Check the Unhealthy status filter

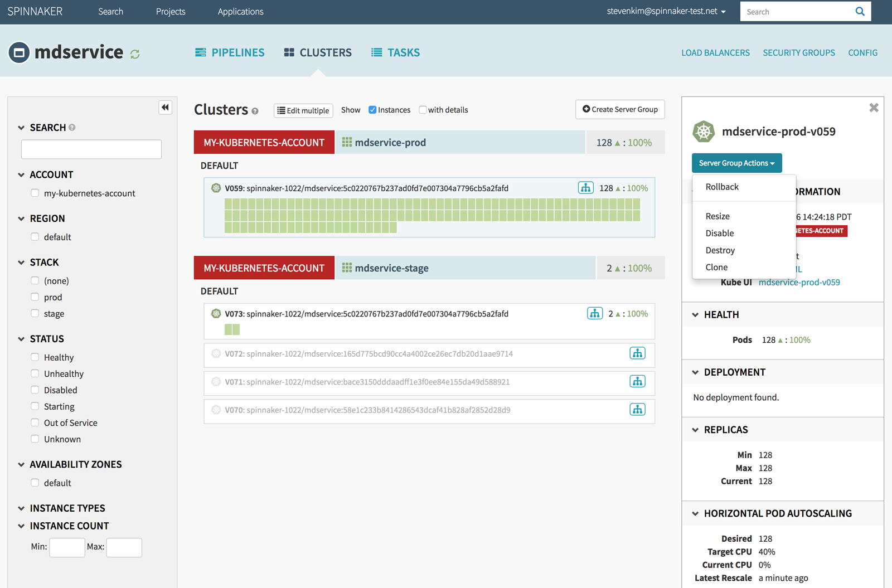coord(35,373)
